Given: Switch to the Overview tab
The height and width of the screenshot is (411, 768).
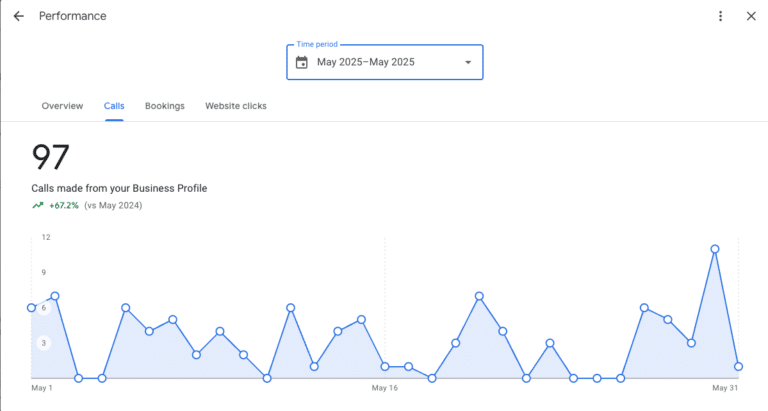Looking at the screenshot, I should tap(62, 106).
